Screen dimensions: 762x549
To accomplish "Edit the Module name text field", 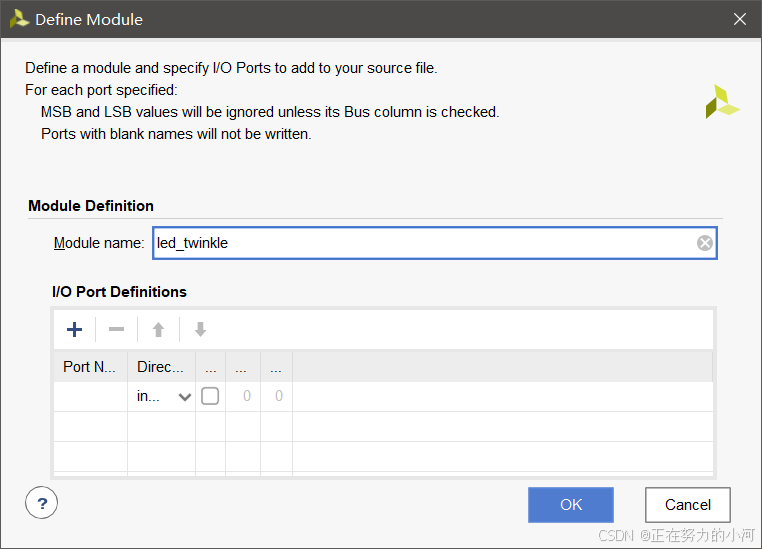I will point(434,243).
